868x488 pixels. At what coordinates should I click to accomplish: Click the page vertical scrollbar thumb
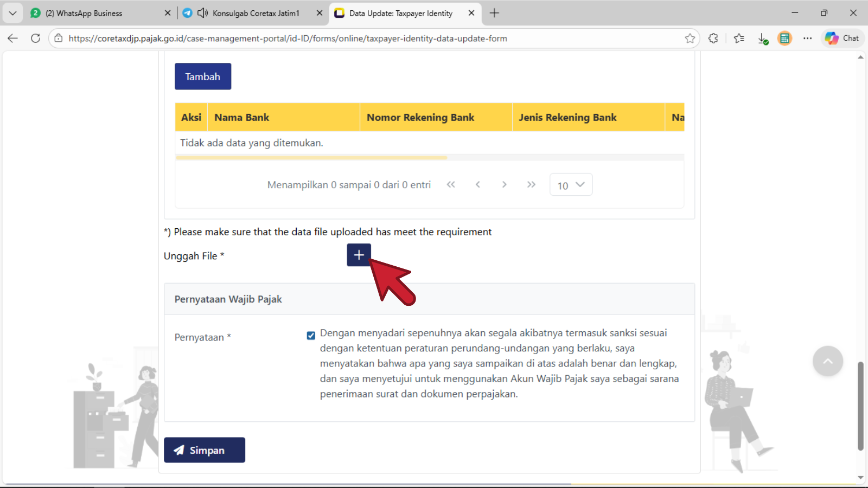click(x=860, y=406)
